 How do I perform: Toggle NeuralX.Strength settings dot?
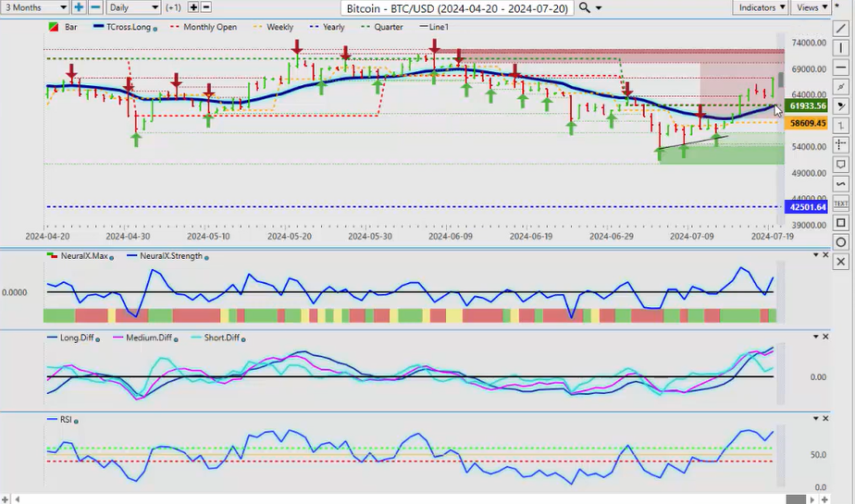tap(206, 257)
